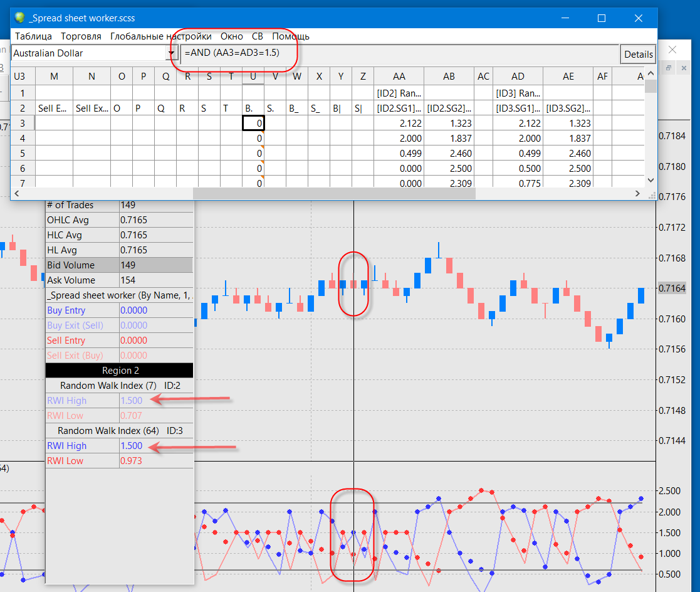This screenshot has width=700, height=592.
Task: Click the # of Trades row
Action: (x=119, y=205)
